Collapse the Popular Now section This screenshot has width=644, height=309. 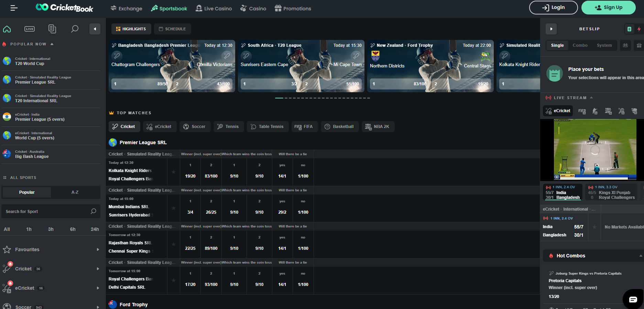coord(52,44)
